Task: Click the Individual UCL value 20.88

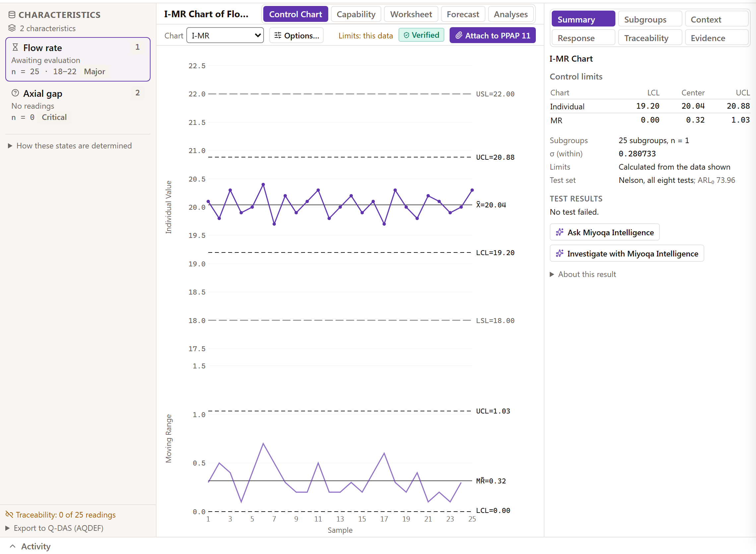Action: click(x=738, y=106)
